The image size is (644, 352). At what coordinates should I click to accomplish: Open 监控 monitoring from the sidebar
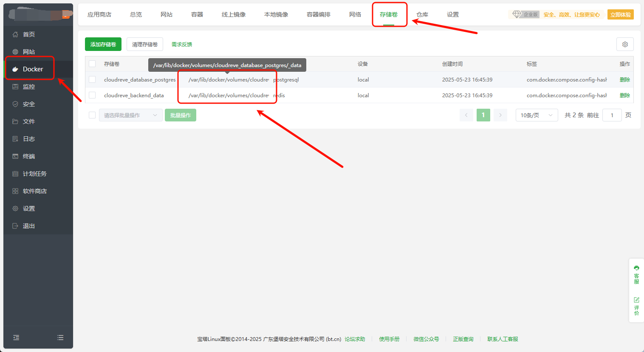pos(29,87)
